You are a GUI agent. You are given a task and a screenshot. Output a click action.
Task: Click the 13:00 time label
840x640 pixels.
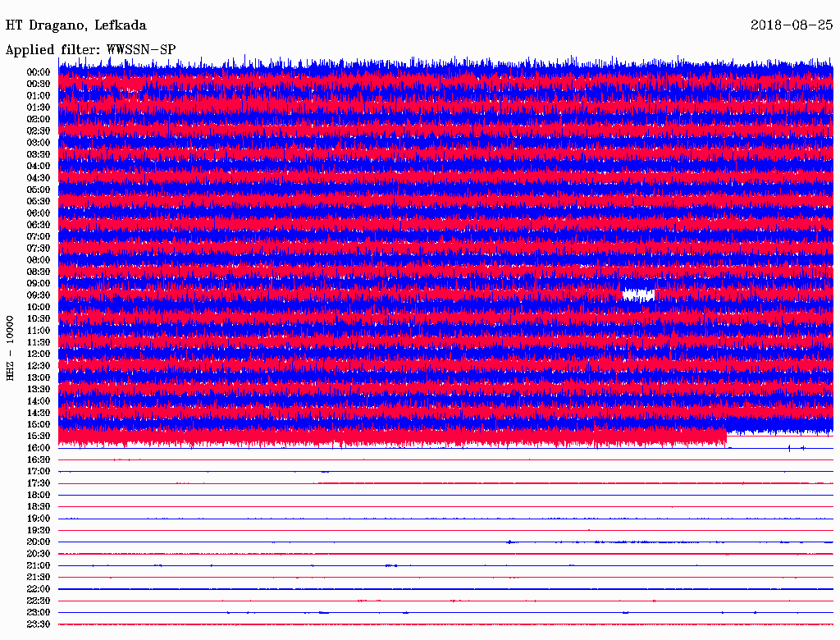coord(39,378)
